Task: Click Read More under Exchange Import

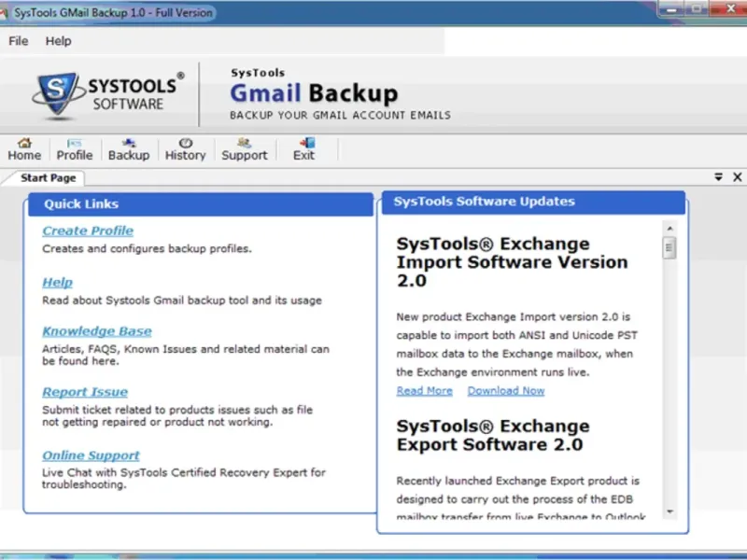Action: point(424,391)
